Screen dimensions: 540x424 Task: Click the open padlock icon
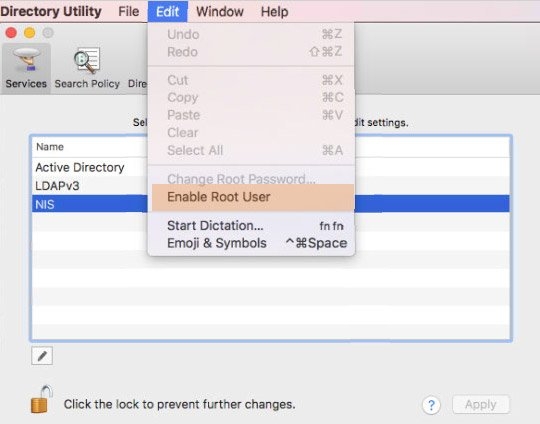(x=42, y=400)
